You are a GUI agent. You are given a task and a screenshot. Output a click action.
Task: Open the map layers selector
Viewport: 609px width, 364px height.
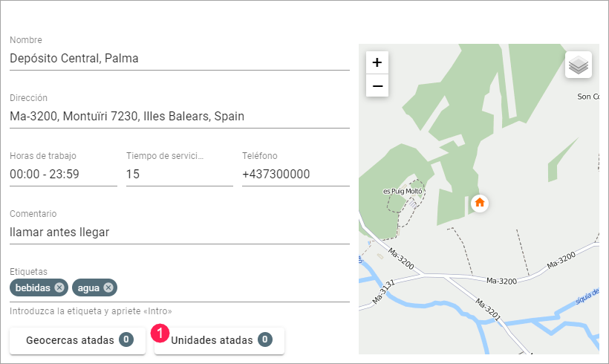[x=579, y=65]
